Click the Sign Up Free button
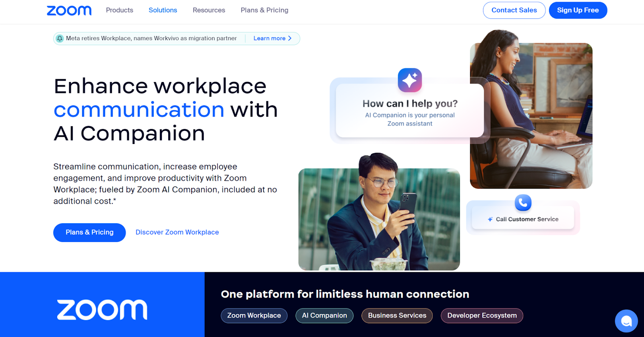The height and width of the screenshot is (337, 644). point(578,10)
